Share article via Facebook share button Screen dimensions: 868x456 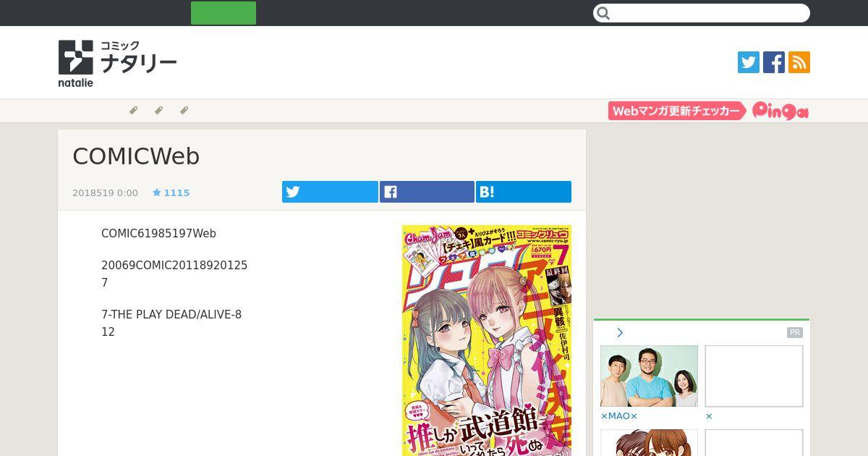[x=427, y=192]
